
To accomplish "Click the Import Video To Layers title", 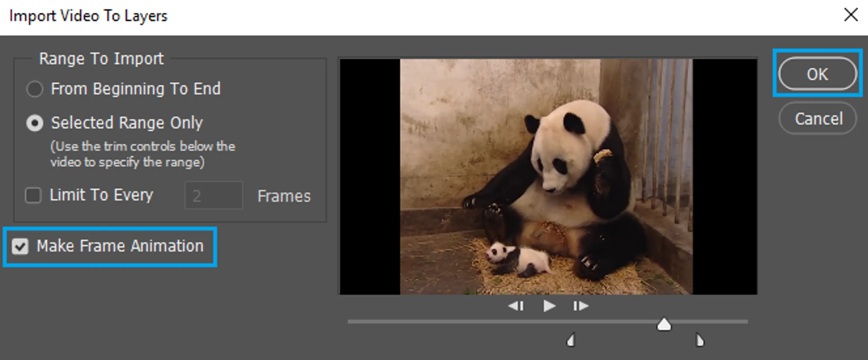I will pyautogui.click(x=88, y=16).
